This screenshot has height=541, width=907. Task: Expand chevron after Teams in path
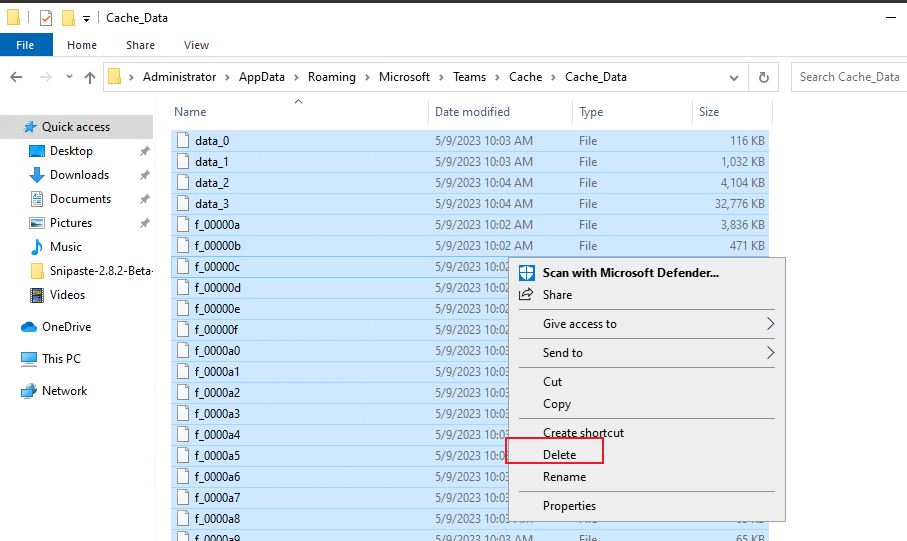pos(497,78)
